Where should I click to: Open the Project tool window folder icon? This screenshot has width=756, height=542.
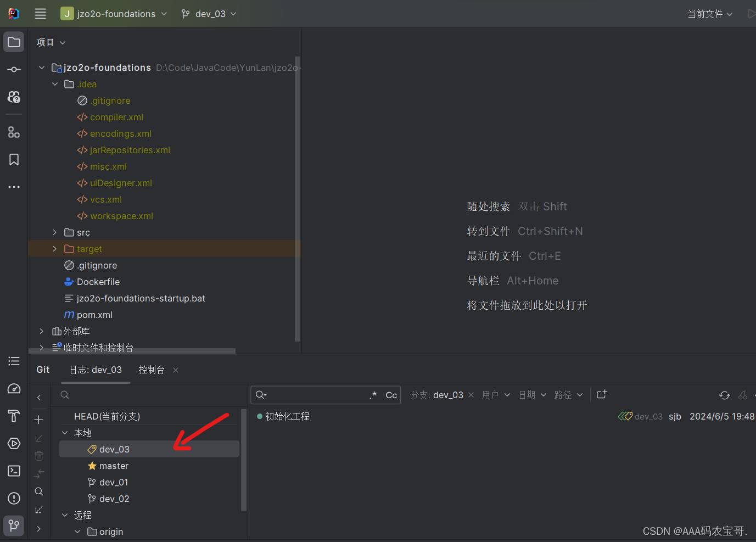tap(14, 42)
